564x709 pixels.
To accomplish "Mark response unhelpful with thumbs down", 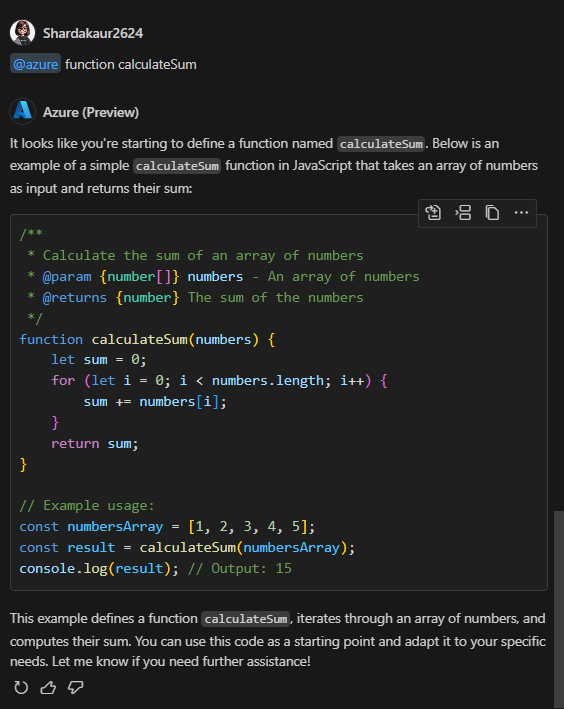I will point(76,687).
